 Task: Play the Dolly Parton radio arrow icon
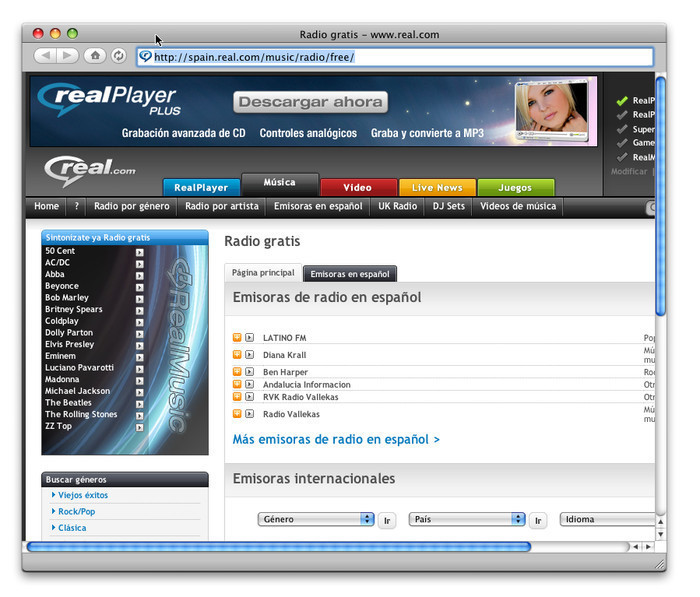pos(140,334)
